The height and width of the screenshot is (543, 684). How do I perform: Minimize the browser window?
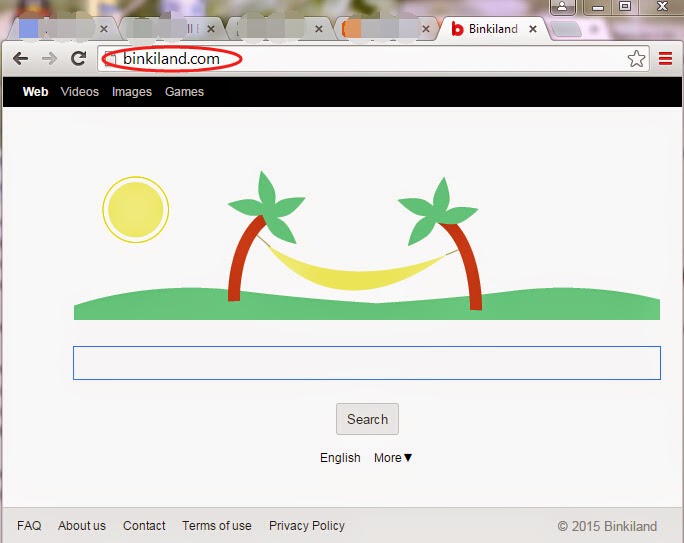click(x=598, y=7)
